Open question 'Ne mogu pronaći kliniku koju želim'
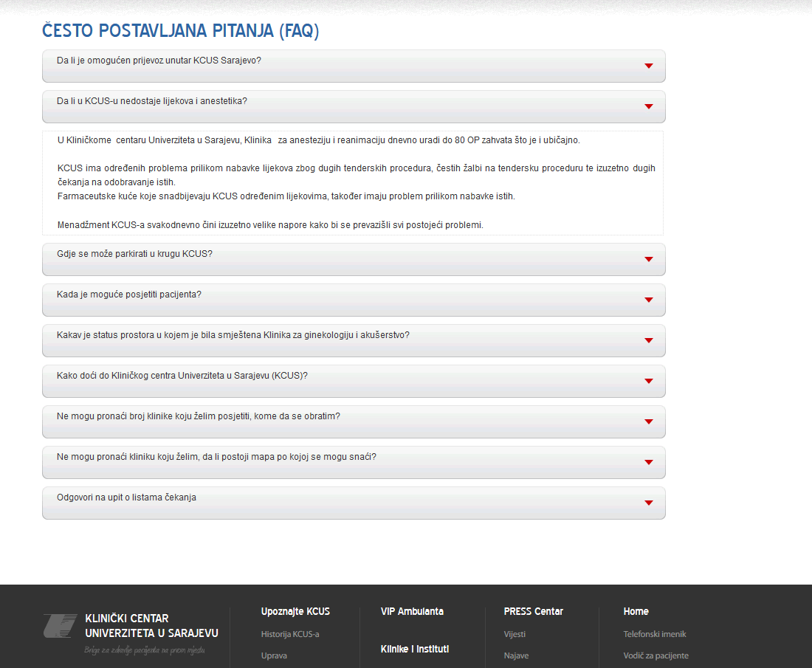Image resolution: width=812 pixels, height=668 pixels. point(216,457)
